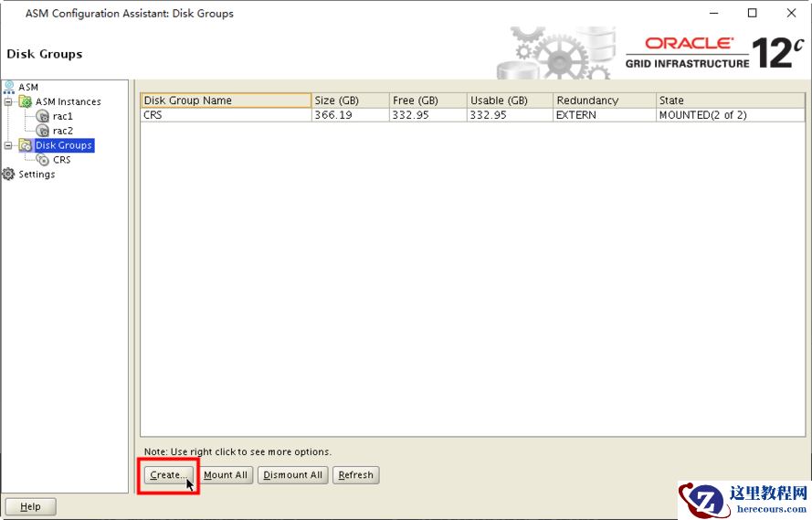
Task: Click the rac1 instance icon
Action: coord(43,116)
